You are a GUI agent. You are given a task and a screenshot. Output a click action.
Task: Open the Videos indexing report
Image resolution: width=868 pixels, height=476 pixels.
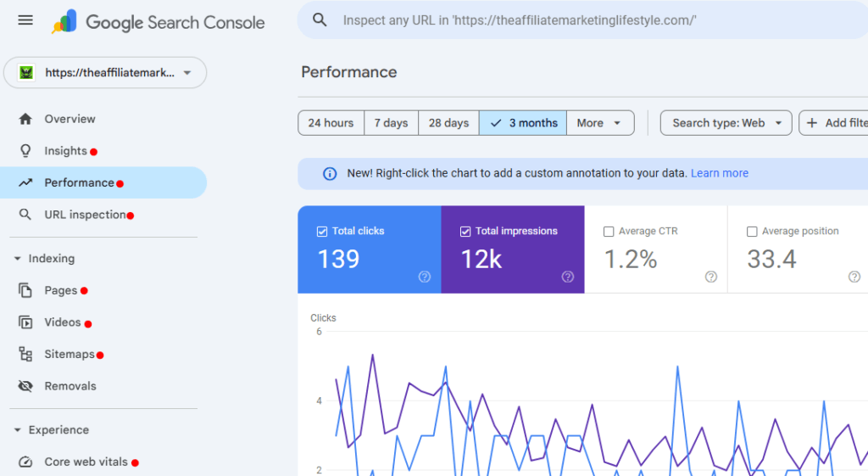pos(63,322)
